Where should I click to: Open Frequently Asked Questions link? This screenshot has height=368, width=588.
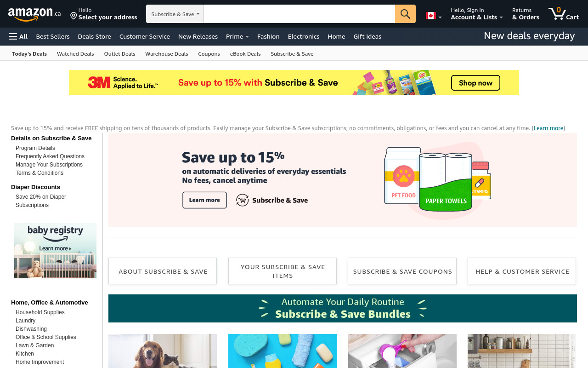pos(50,156)
